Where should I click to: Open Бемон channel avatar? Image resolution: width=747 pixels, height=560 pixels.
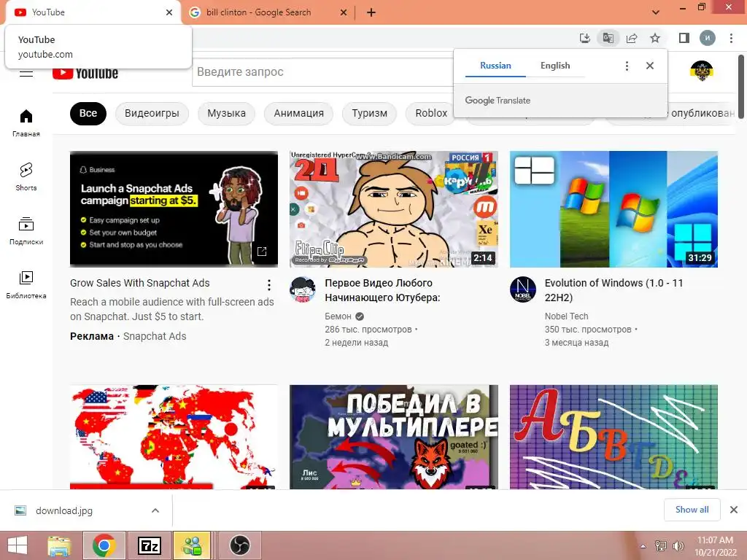[303, 289]
